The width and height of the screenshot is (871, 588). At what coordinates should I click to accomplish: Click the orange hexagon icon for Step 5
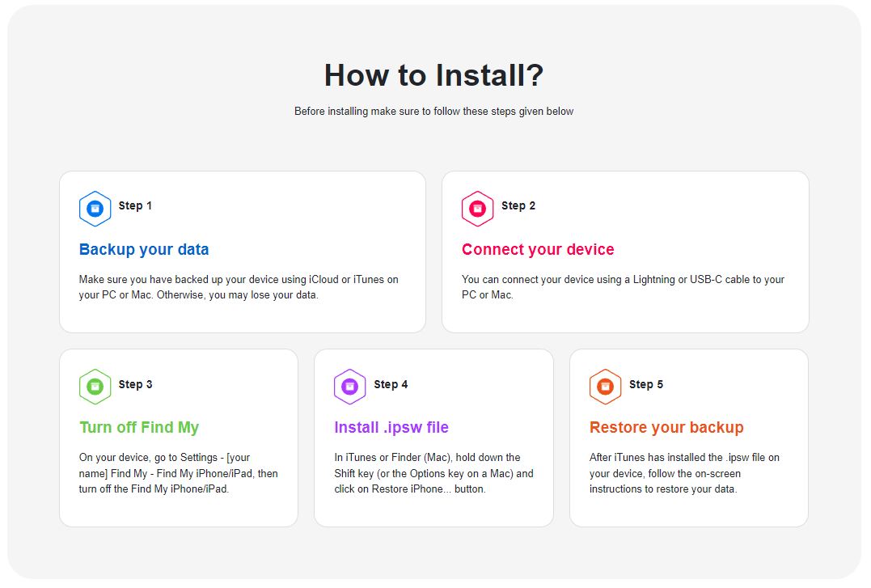[605, 387]
